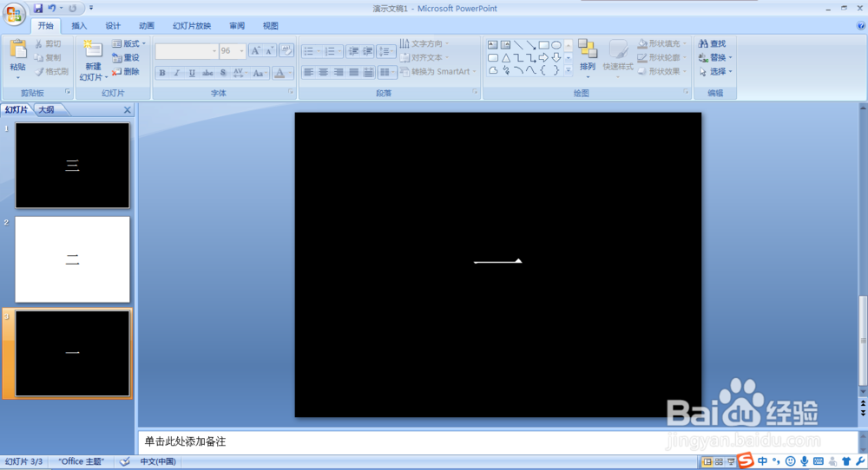Click the Sogou input method S icon

(746, 460)
